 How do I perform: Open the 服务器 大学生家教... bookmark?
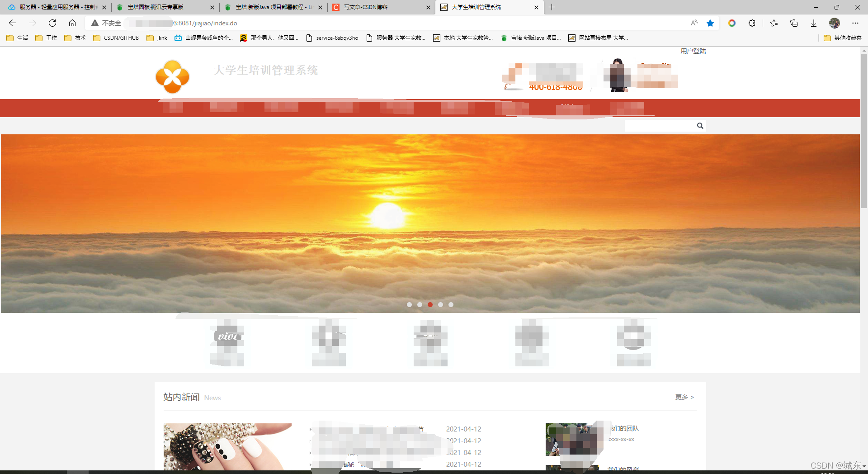coord(396,38)
